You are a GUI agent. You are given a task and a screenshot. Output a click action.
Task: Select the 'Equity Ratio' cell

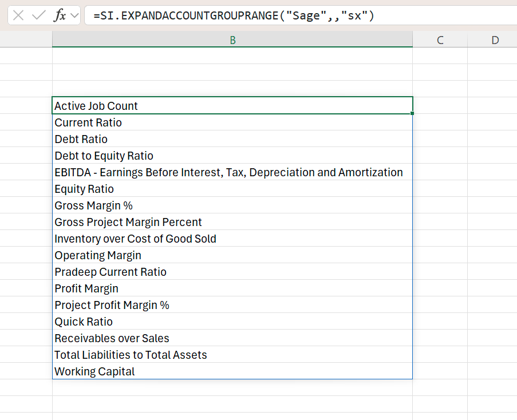(x=232, y=188)
